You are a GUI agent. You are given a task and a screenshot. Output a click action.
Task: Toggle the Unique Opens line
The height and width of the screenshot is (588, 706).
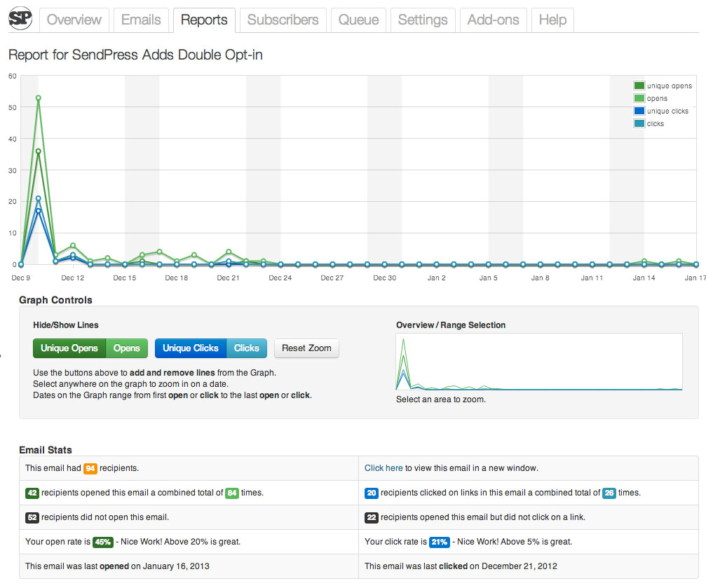(69, 348)
